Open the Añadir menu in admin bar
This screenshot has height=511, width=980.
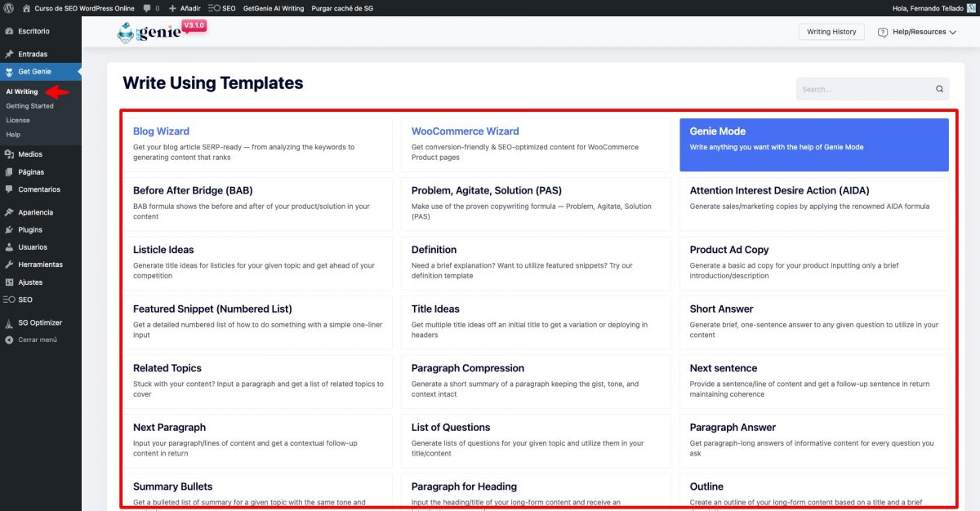point(184,8)
